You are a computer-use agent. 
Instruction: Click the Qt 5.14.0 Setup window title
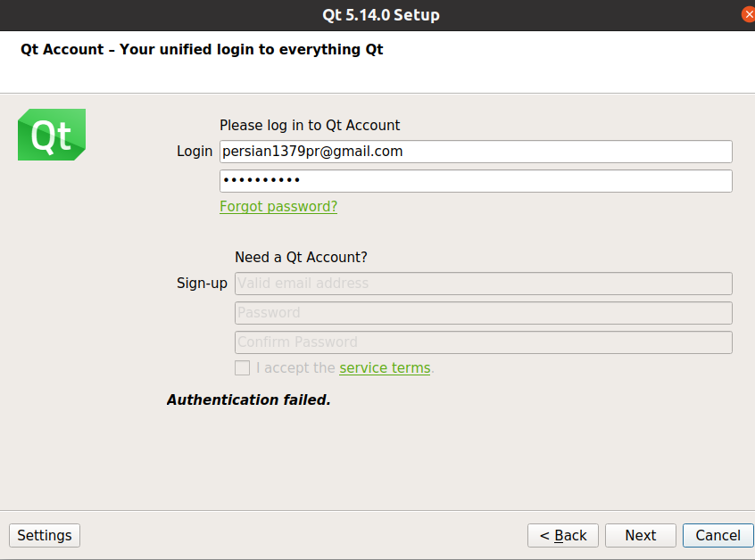[x=381, y=15]
